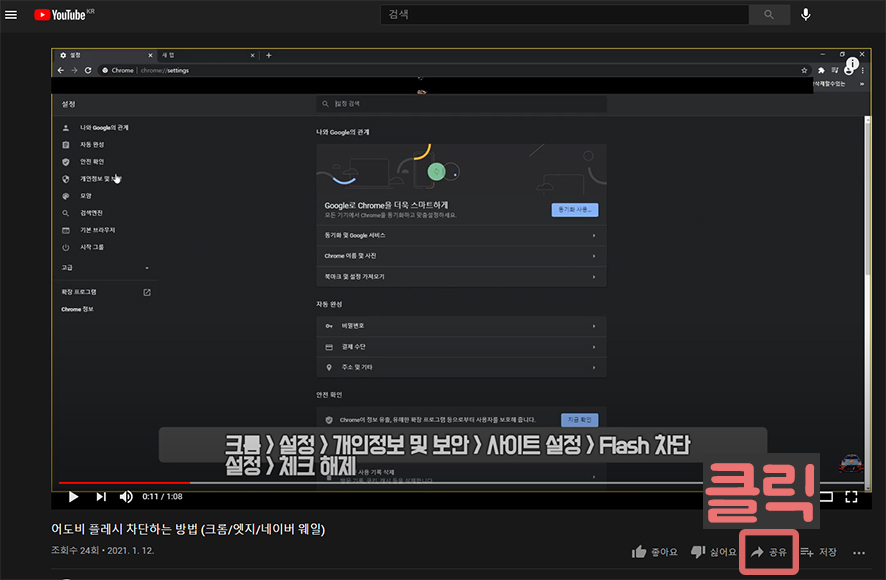Viewport: 886px width, 580px height.
Task: Click Chrome back arrow in the video
Action: [x=61, y=70]
